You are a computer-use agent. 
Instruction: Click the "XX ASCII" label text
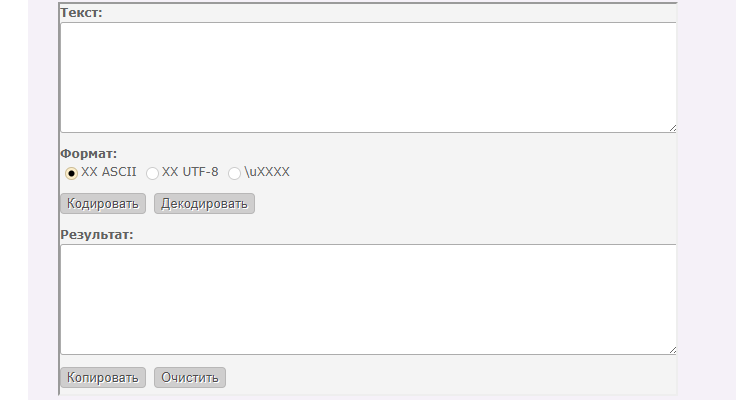point(108,172)
